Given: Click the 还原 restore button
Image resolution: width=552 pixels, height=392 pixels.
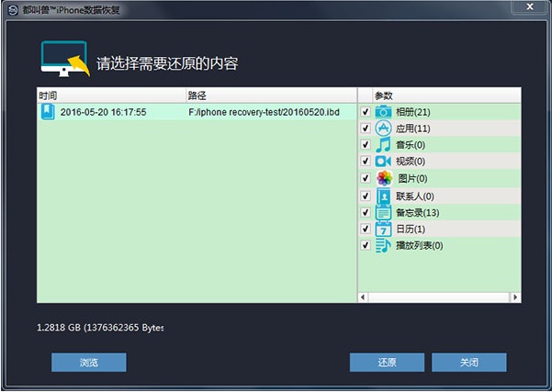Looking at the screenshot, I should [387, 362].
